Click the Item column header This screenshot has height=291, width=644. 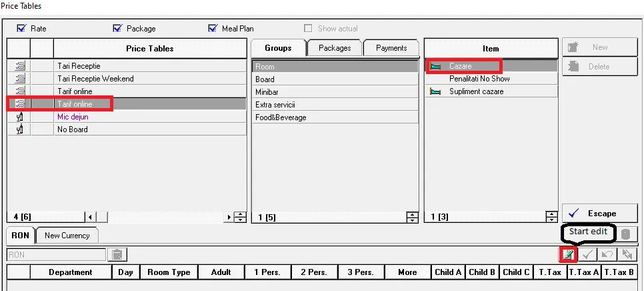pos(491,49)
